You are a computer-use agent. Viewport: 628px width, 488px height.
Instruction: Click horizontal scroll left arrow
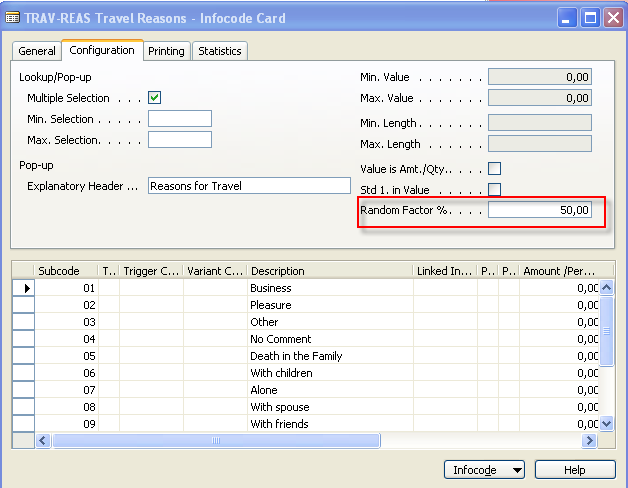43,440
